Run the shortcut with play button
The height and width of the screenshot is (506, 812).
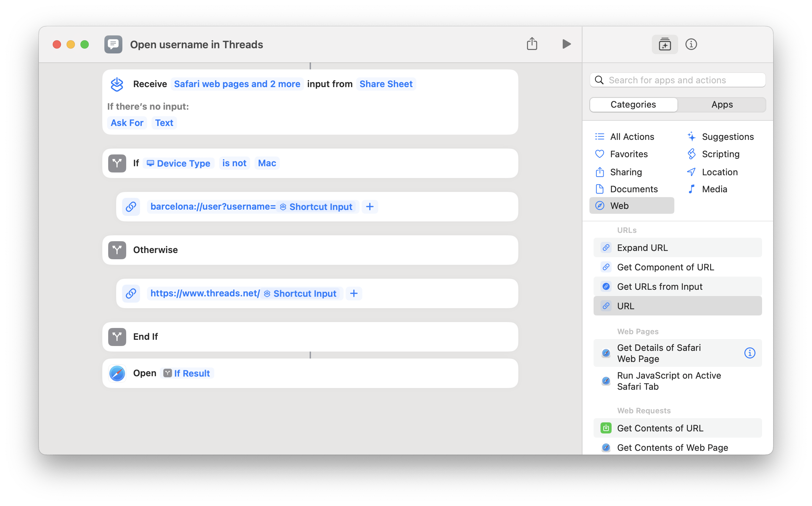point(566,44)
